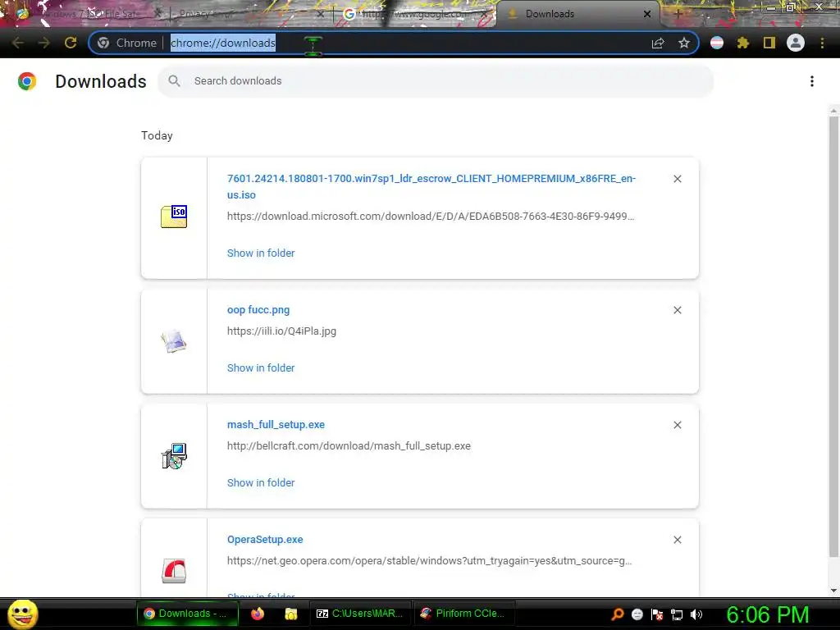Open the network tray icon
The height and width of the screenshot is (630, 840).
(x=677, y=614)
